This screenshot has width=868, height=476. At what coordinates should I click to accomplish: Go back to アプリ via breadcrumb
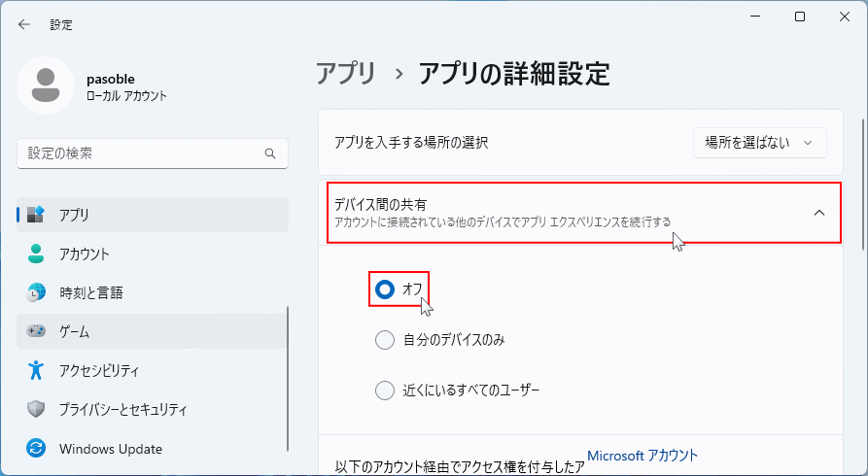[x=346, y=73]
